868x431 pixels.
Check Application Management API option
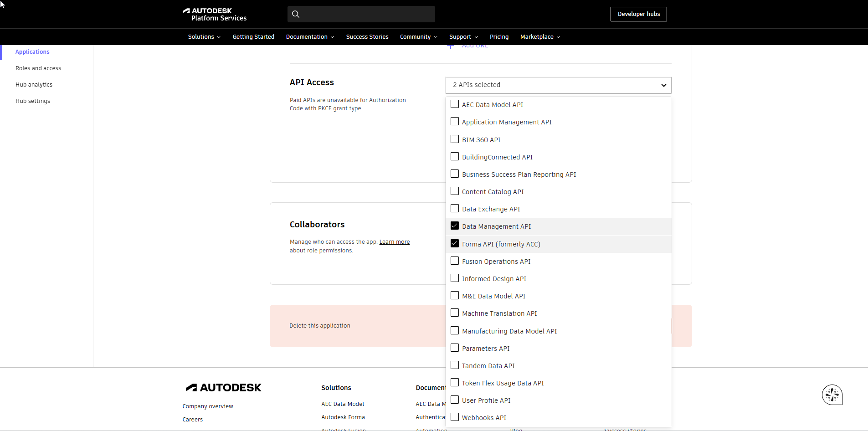point(455,122)
